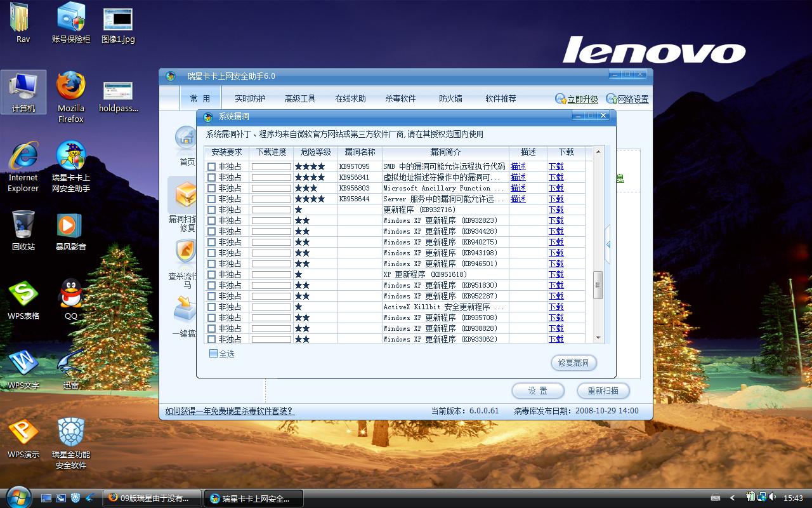Open 描述 link for KB957095
The width and height of the screenshot is (812, 508).
(518, 166)
